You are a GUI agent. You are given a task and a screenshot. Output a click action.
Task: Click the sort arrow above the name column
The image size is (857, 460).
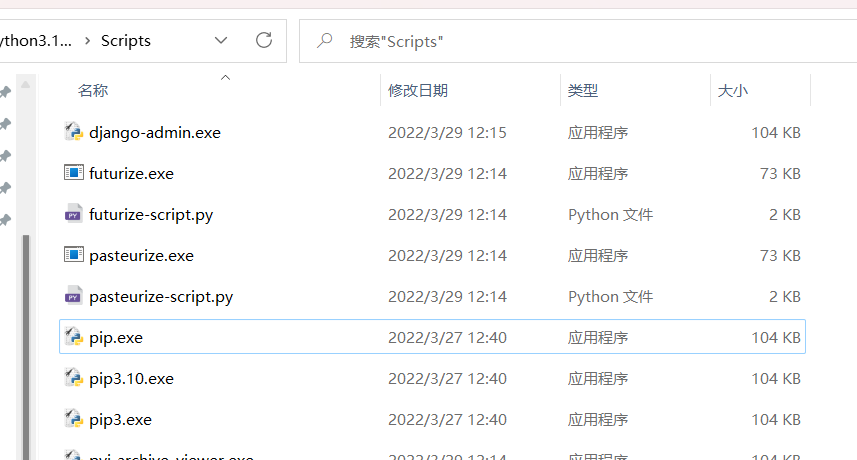[225, 78]
